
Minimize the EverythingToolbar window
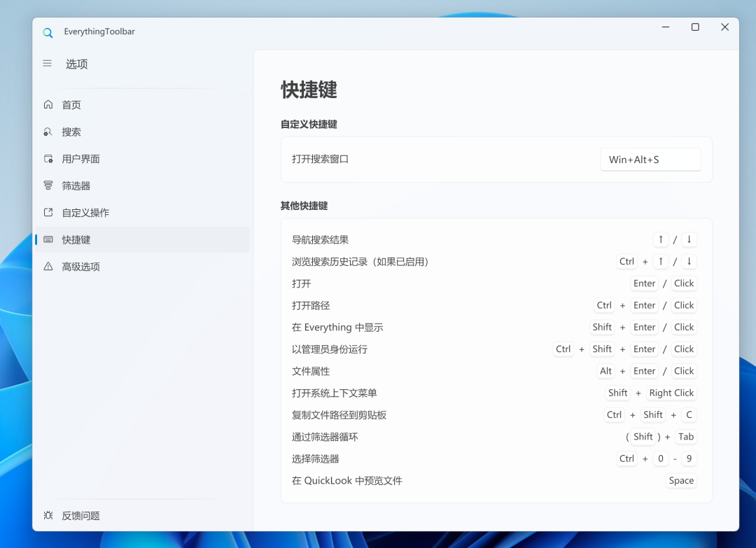[x=666, y=27]
